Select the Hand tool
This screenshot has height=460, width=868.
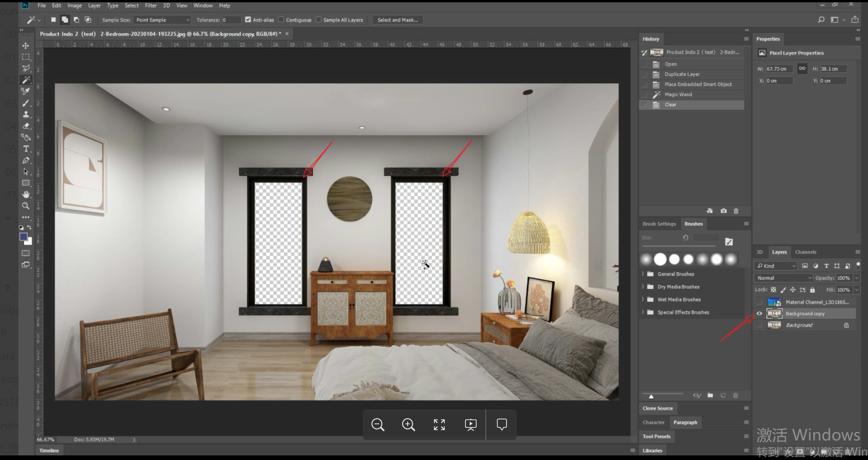click(26, 194)
